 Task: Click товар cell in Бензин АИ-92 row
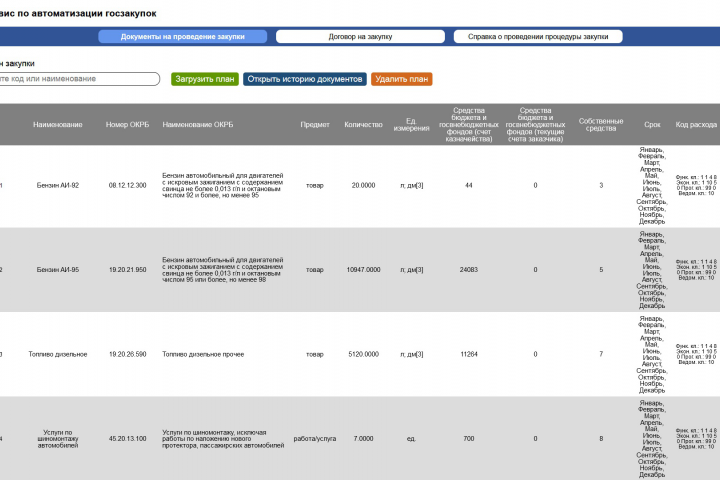tap(315, 186)
